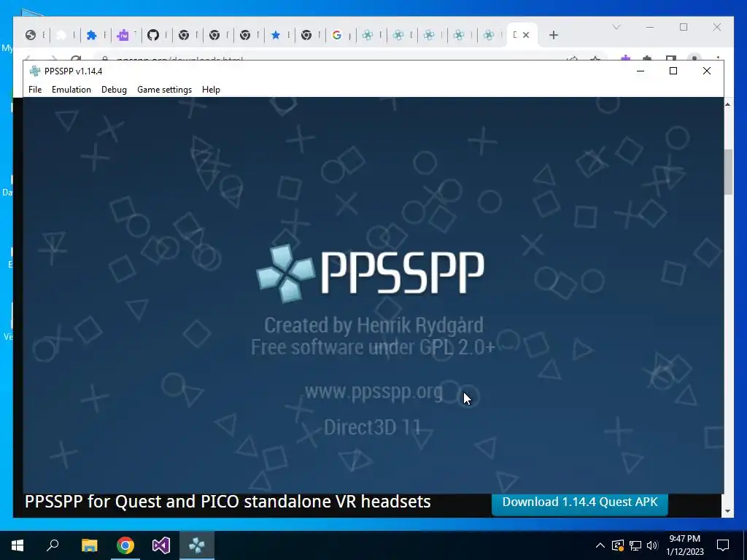
Task: Click the www.ppsspp.org text on splash
Action: click(x=373, y=392)
